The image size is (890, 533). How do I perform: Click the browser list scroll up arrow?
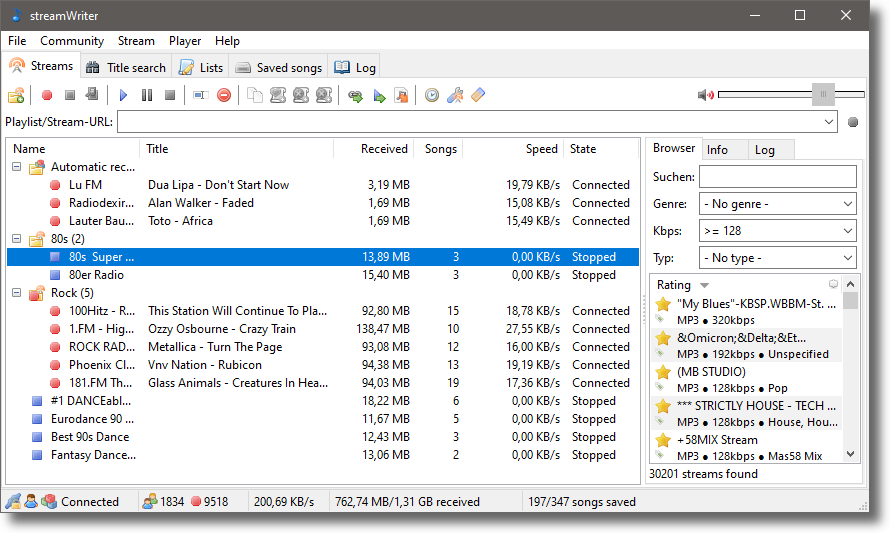(x=850, y=284)
